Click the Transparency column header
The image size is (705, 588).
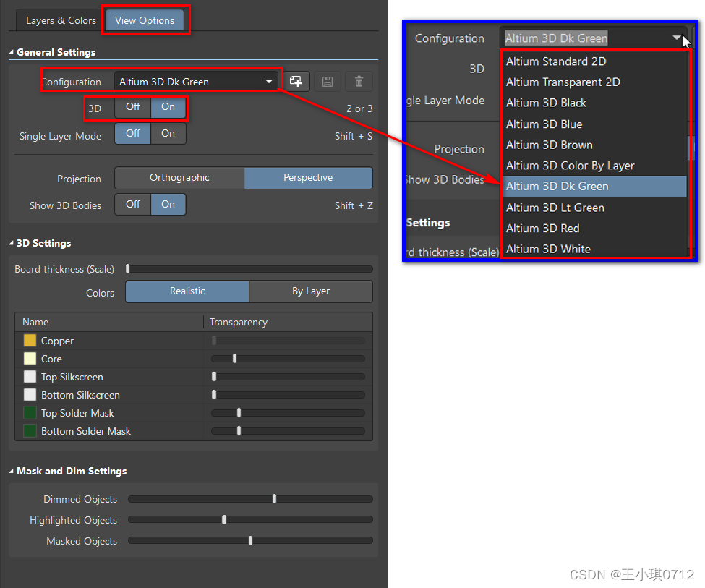pos(288,322)
